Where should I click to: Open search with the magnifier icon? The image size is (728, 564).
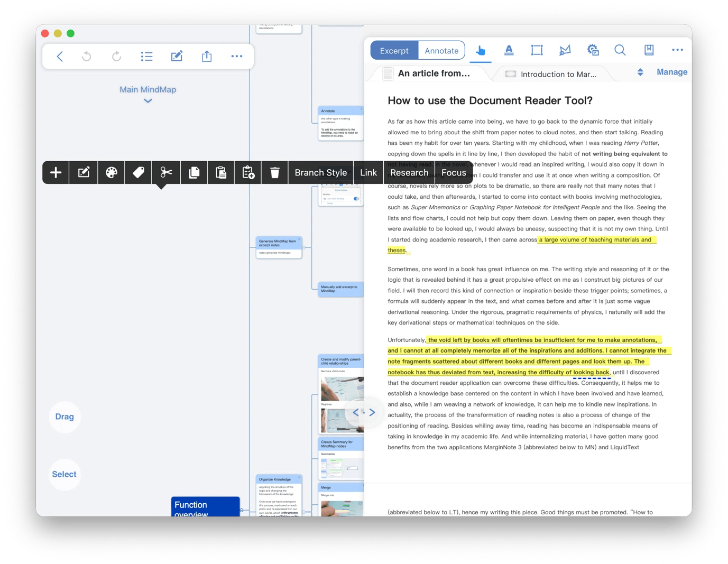click(x=620, y=50)
